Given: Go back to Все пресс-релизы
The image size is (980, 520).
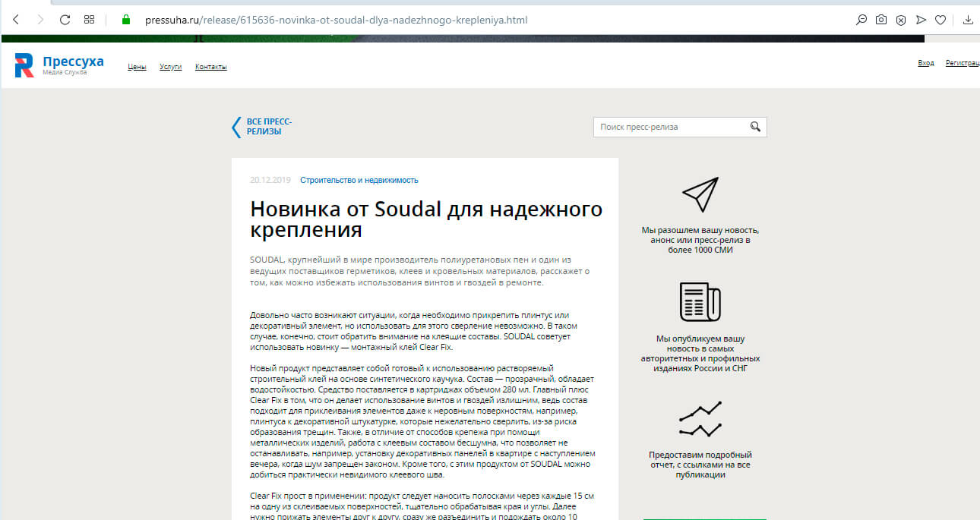Looking at the screenshot, I should 269,127.
